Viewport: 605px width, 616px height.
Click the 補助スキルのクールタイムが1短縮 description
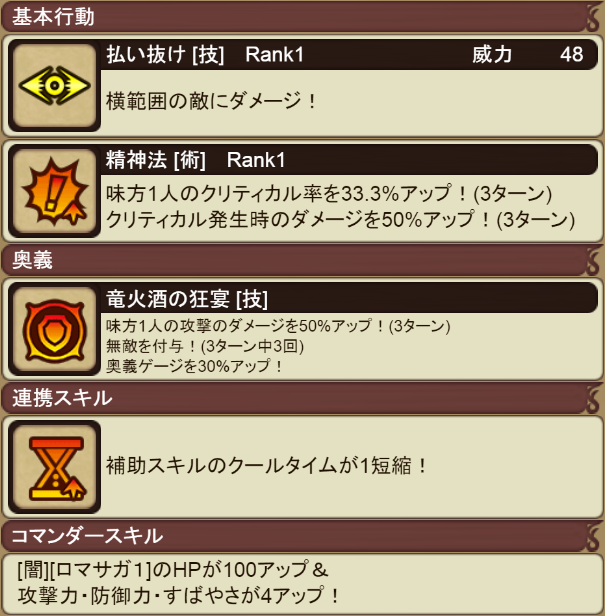point(266,466)
